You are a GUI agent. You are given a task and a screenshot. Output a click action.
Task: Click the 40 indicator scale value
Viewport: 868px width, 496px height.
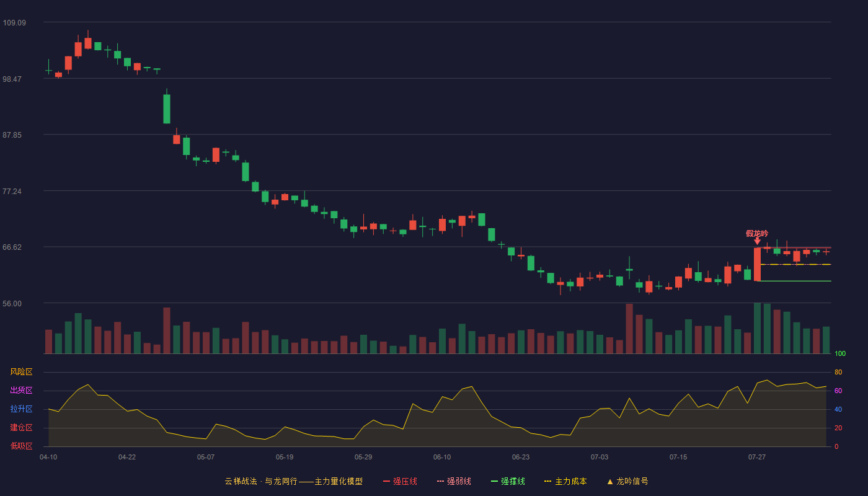(x=838, y=409)
